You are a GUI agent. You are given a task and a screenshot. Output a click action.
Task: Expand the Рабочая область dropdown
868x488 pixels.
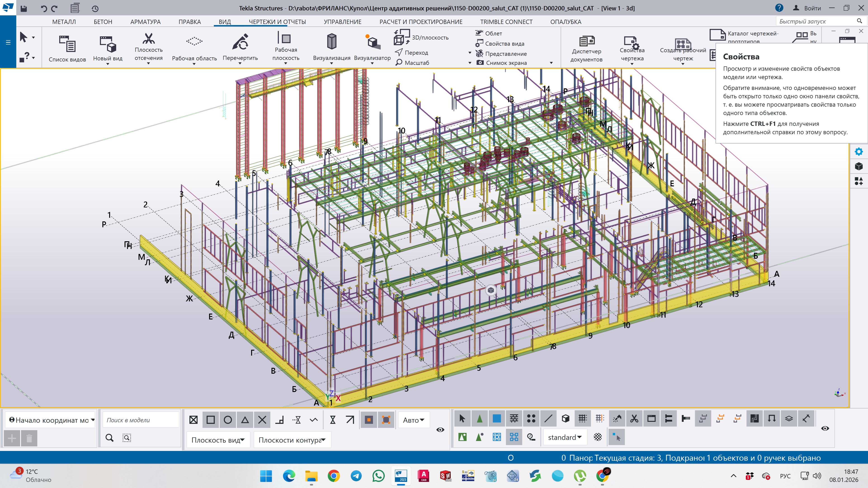(194, 64)
